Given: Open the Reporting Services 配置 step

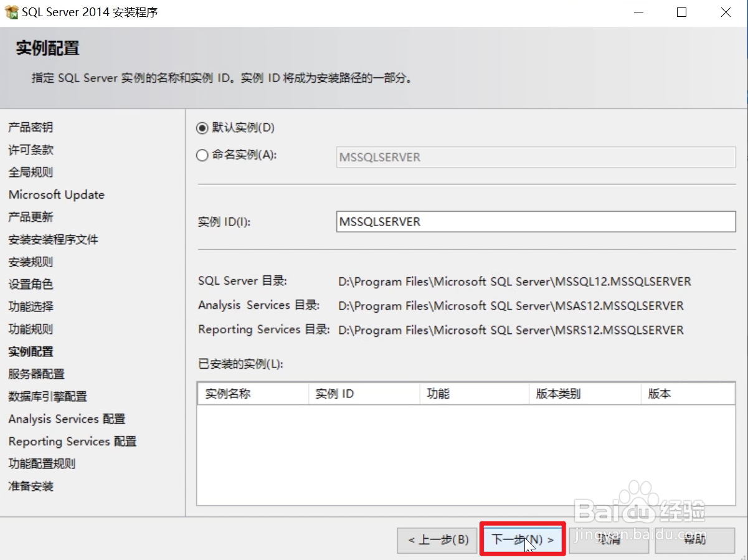Looking at the screenshot, I should 72,441.
